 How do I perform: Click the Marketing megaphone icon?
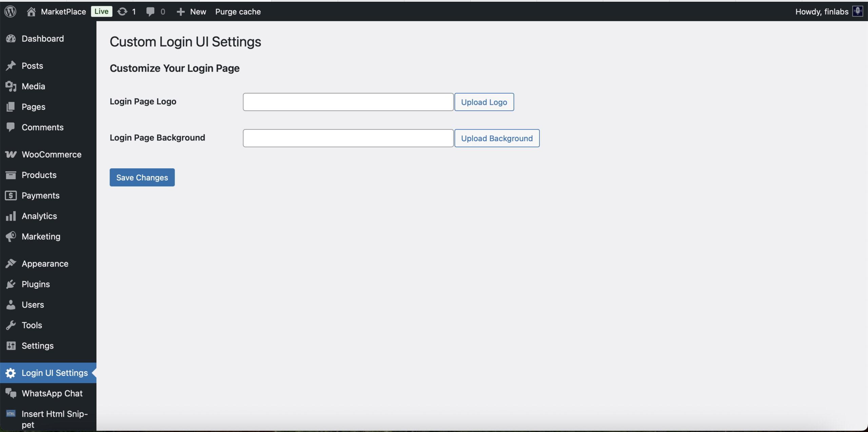(11, 237)
